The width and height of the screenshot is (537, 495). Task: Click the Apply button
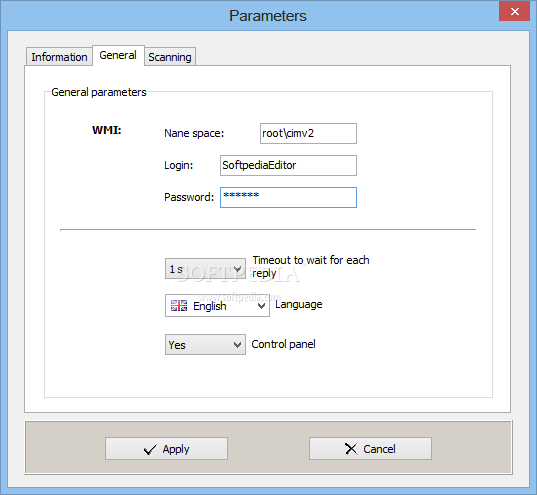click(x=166, y=449)
